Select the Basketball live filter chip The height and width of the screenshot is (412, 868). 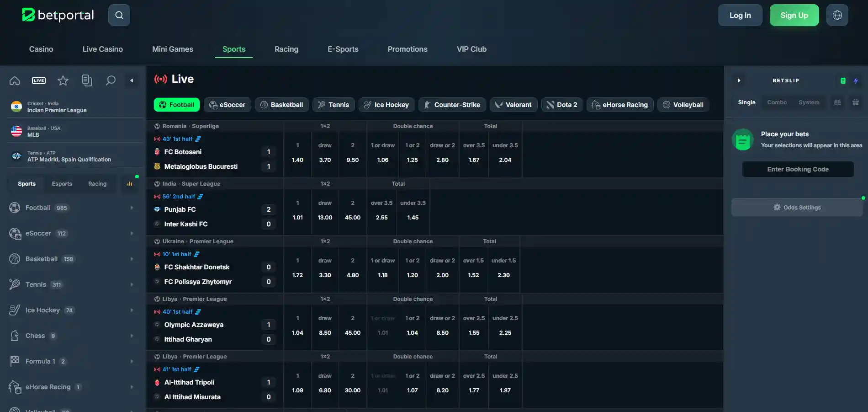282,105
